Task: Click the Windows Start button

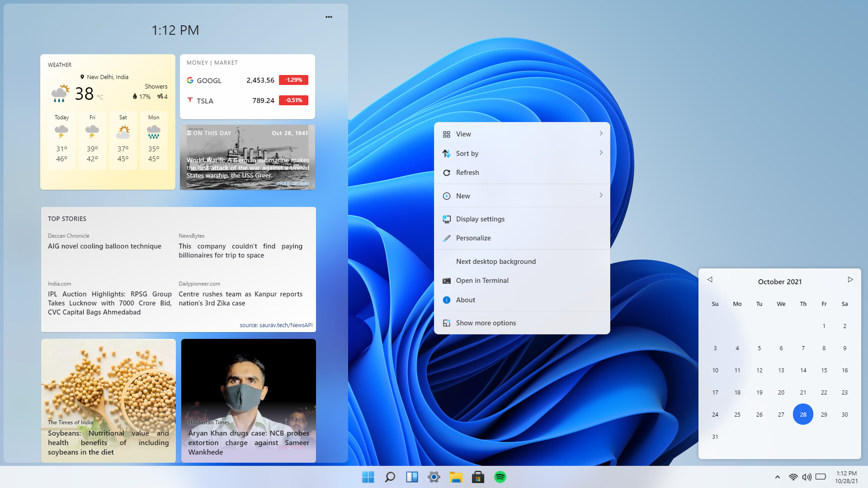Action: tap(368, 477)
